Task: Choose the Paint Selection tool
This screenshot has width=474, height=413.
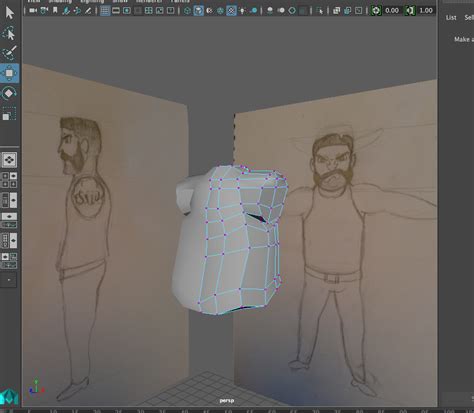Action: [9, 53]
